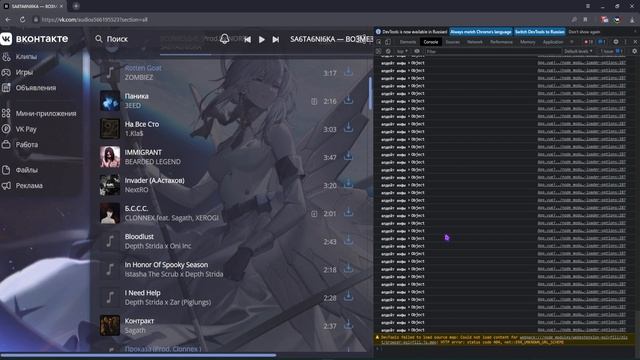The image size is (640, 360).
Task: Open VK Pay in the sidebar
Action: tap(20, 129)
